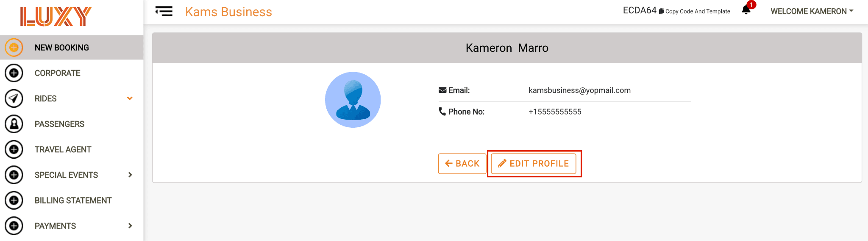868x241 pixels.
Task: Toggle the hamburger sidebar menu icon
Action: 164,11
